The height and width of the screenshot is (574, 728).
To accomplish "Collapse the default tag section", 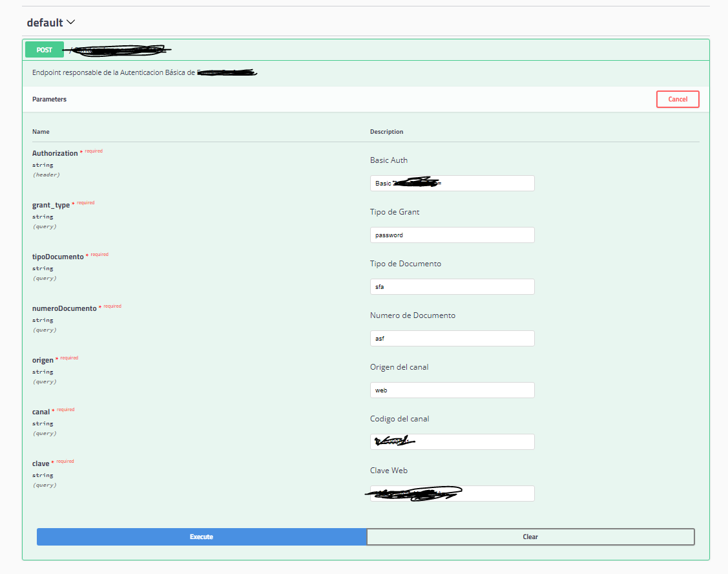I will tap(46, 21).
